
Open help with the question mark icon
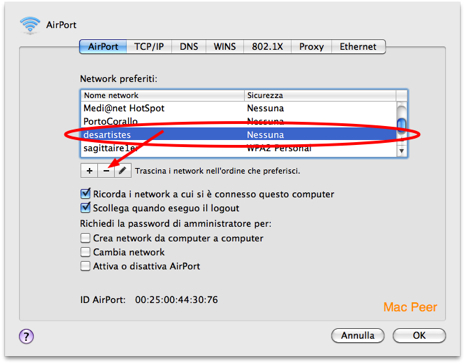pyautogui.click(x=26, y=336)
